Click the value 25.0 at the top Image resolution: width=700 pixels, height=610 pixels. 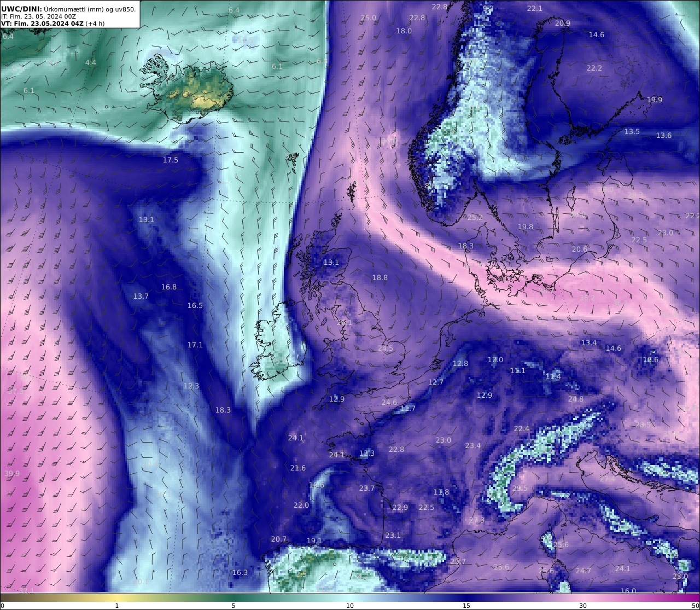(369, 18)
